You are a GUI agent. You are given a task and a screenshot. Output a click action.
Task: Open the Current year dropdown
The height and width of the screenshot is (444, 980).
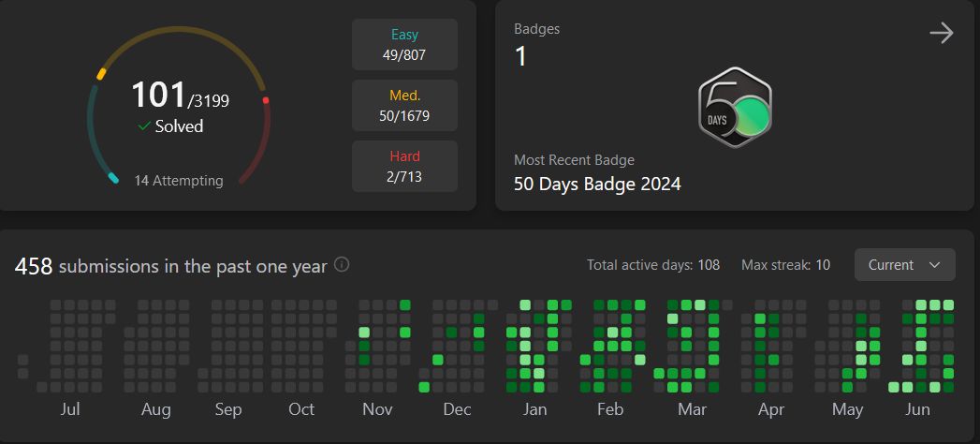click(904, 264)
